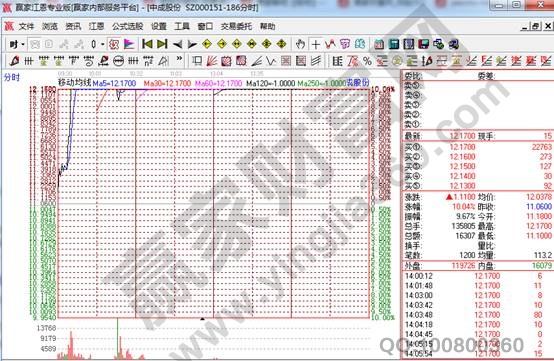Open the dropdown arrow beside the 0 icon
The width and height of the screenshot is (554, 361).
point(102,45)
